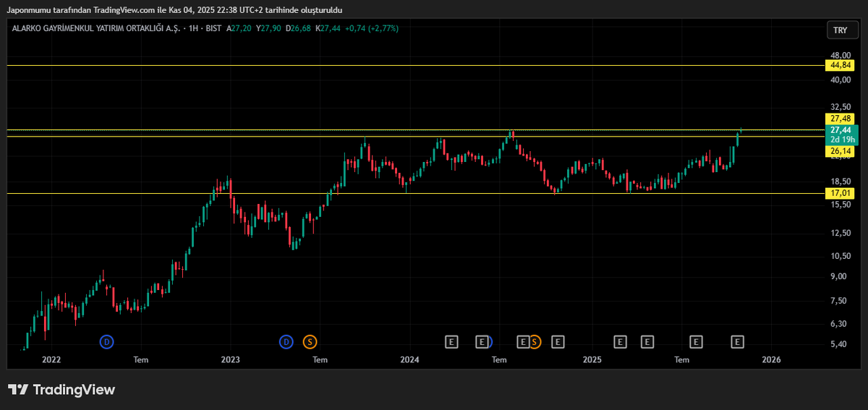The width and height of the screenshot is (868, 410).
Task: Click the 40,00 price axis value
Action: 840,80
